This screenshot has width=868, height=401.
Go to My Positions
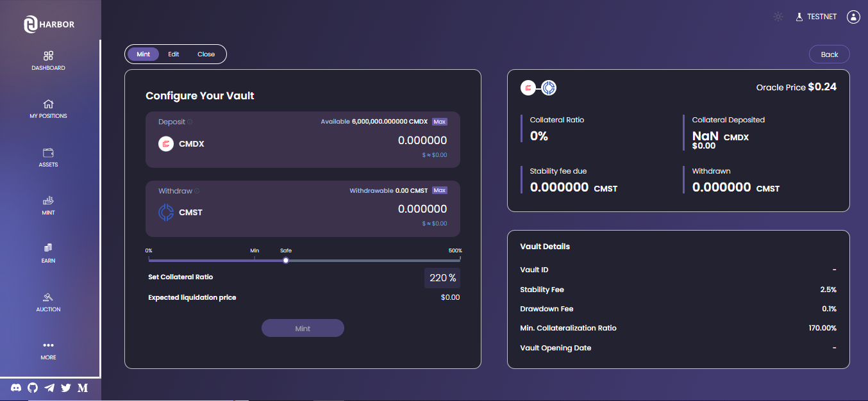pos(48,108)
